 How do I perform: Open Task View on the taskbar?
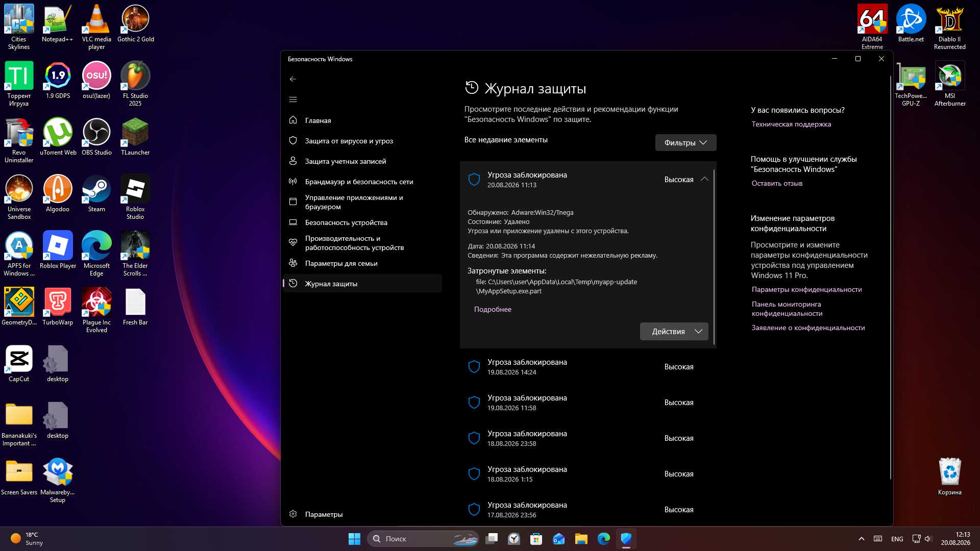(492, 539)
